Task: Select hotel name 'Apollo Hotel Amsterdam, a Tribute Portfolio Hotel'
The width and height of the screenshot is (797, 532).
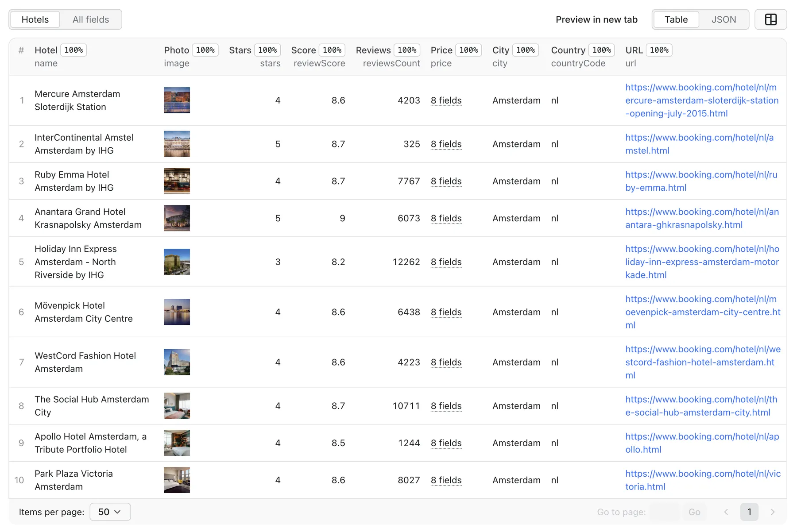Action: click(x=90, y=443)
